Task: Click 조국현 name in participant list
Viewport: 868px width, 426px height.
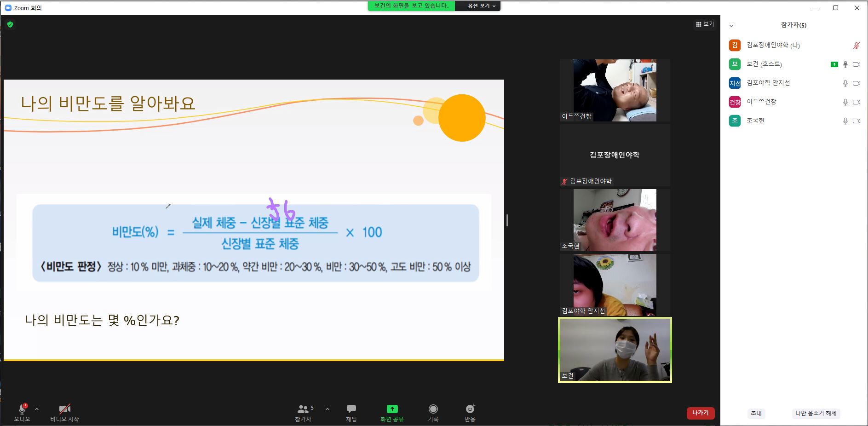Action: coord(755,121)
